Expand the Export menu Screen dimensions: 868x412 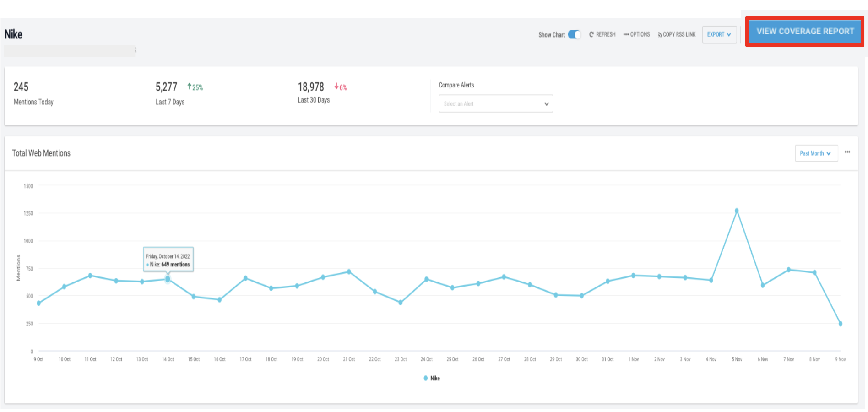point(719,34)
